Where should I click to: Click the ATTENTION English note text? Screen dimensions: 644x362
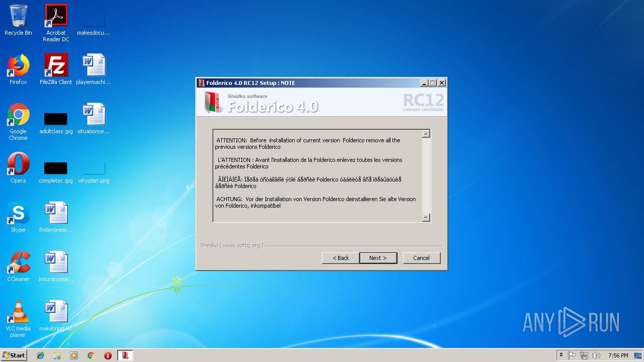click(308, 144)
